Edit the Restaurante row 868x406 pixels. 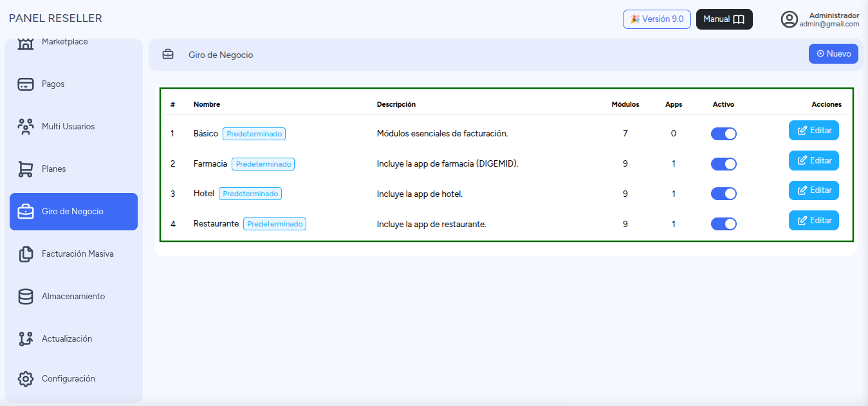[x=814, y=220]
